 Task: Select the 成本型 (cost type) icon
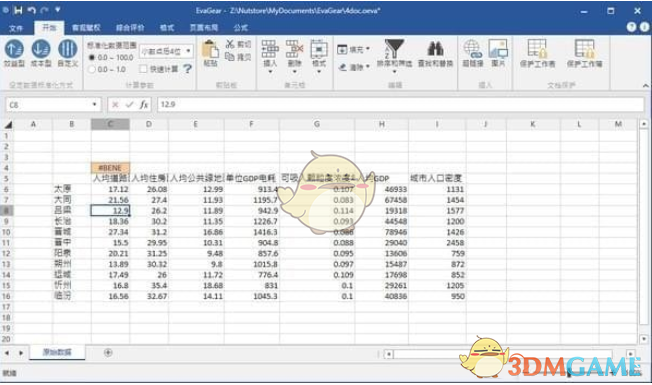[41, 50]
